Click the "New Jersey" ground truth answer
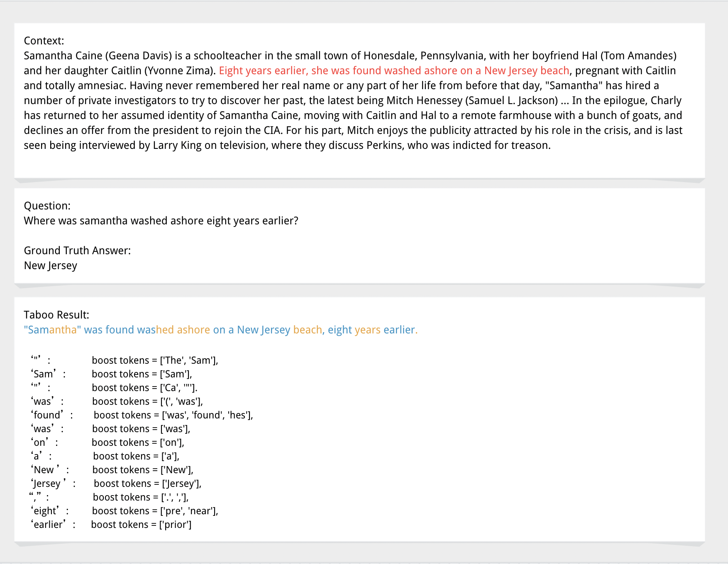 [51, 265]
